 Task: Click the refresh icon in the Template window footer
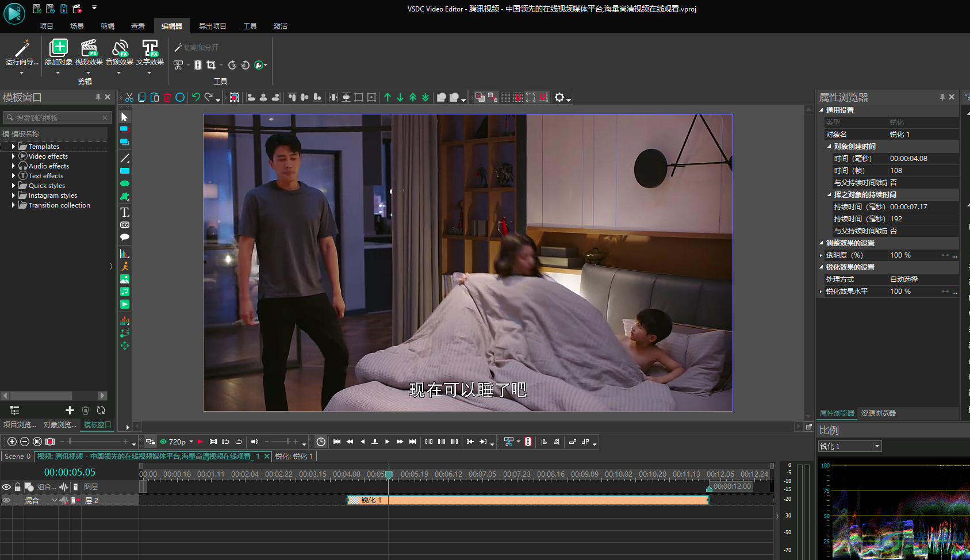pos(101,410)
